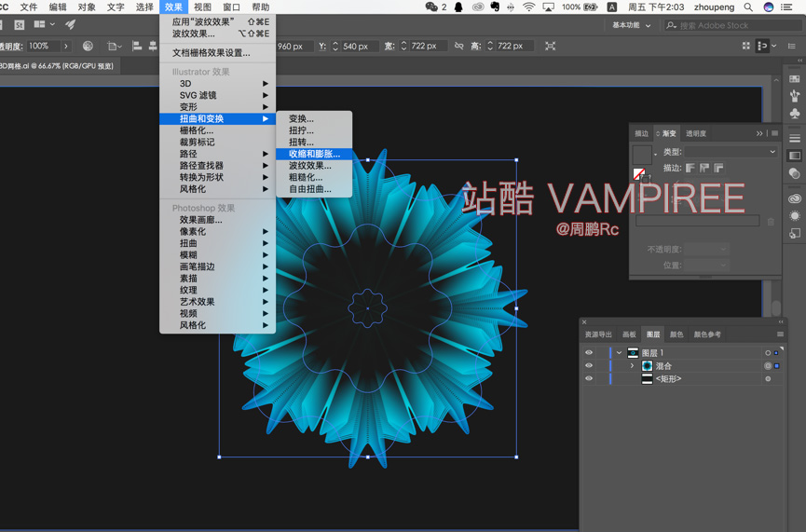Toggle visibility of 图层 1
The image size is (806, 532).
589,352
